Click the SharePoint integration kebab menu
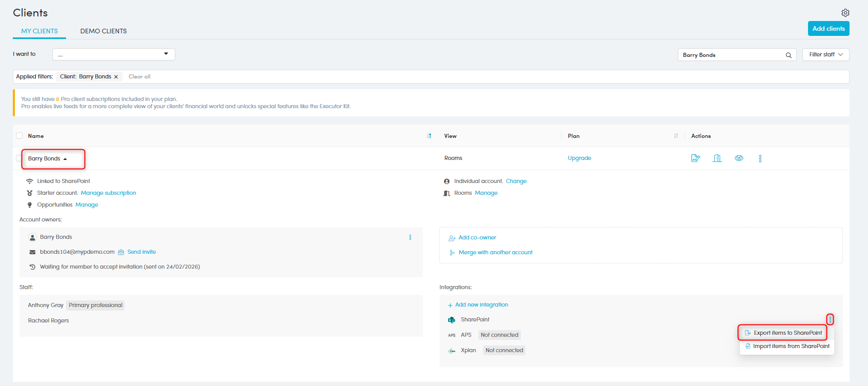 click(830, 319)
